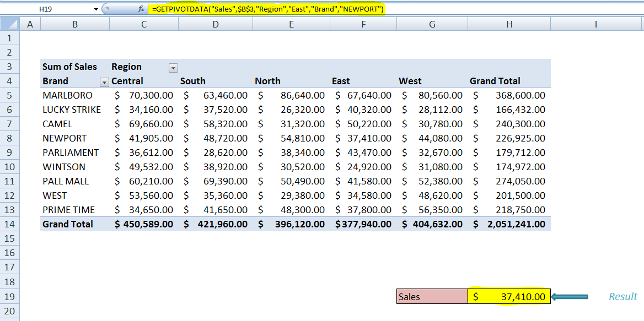Select column G header
Viewport: 644px width, 321px height.
432,25
